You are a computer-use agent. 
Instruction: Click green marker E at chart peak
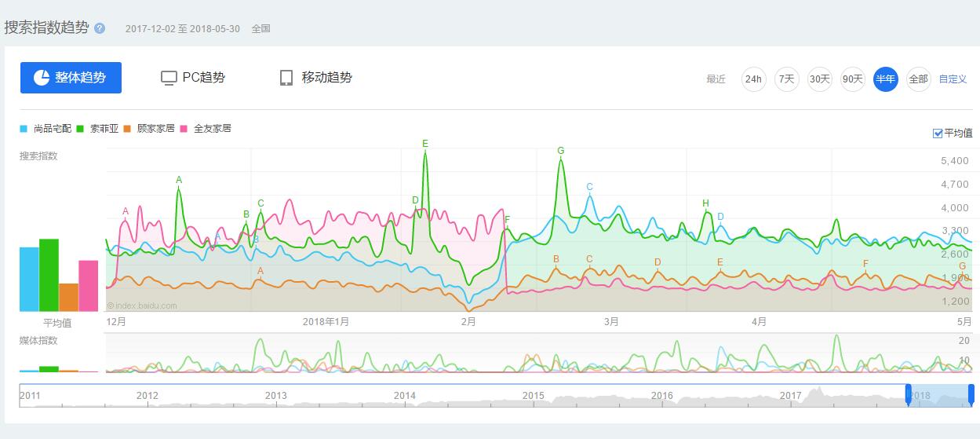pos(425,144)
